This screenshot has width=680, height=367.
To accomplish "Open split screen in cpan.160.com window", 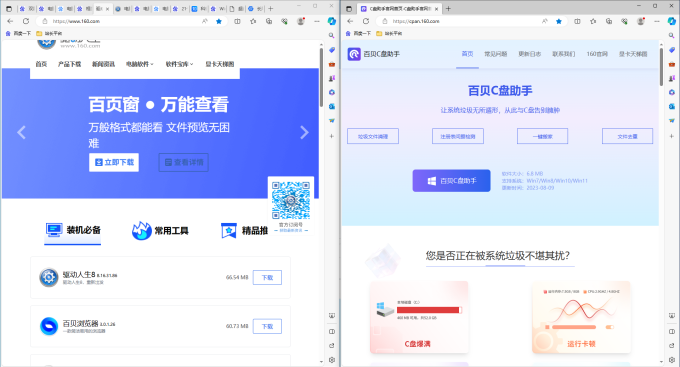I will pyautogui.click(x=577, y=21).
